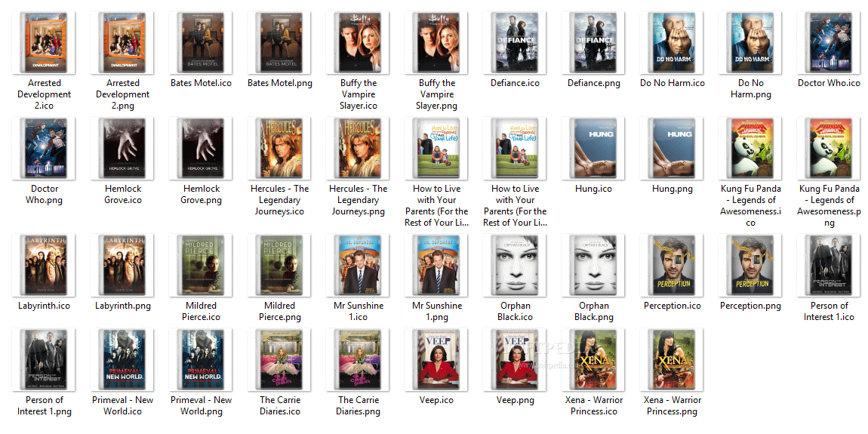Click the 'Hung.ico' file name text
The image size is (868, 434).
[594, 189]
